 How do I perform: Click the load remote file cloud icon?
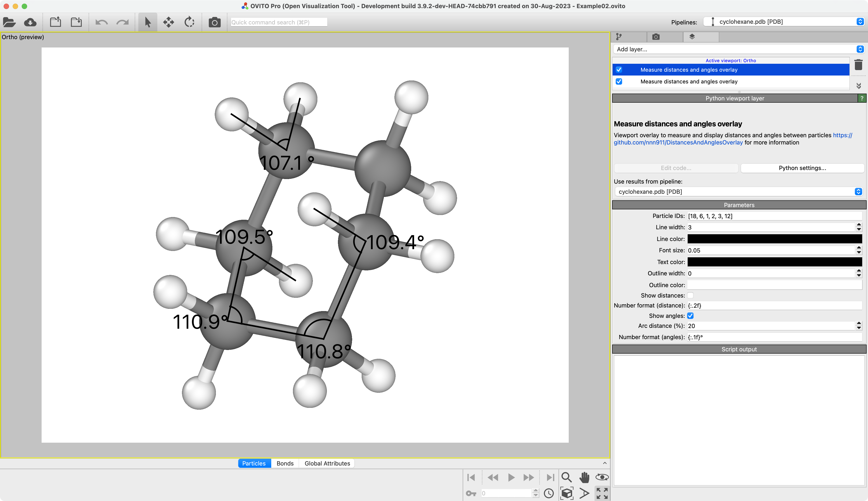[x=30, y=22]
